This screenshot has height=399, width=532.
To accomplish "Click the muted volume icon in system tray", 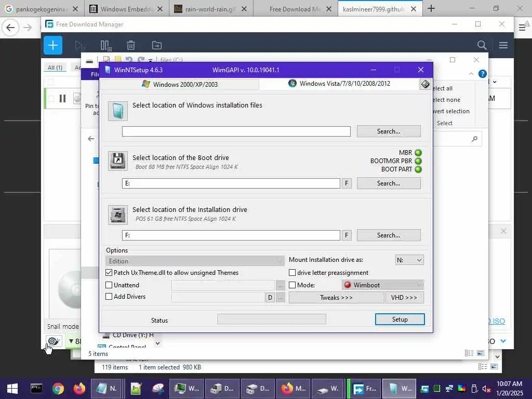I will click(486, 389).
